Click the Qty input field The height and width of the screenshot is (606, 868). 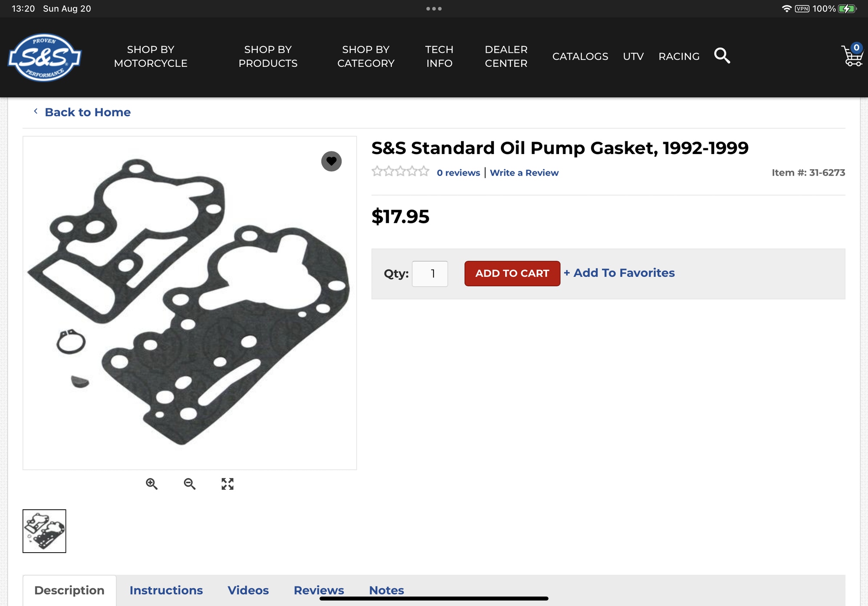pyautogui.click(x=430, y=274)
